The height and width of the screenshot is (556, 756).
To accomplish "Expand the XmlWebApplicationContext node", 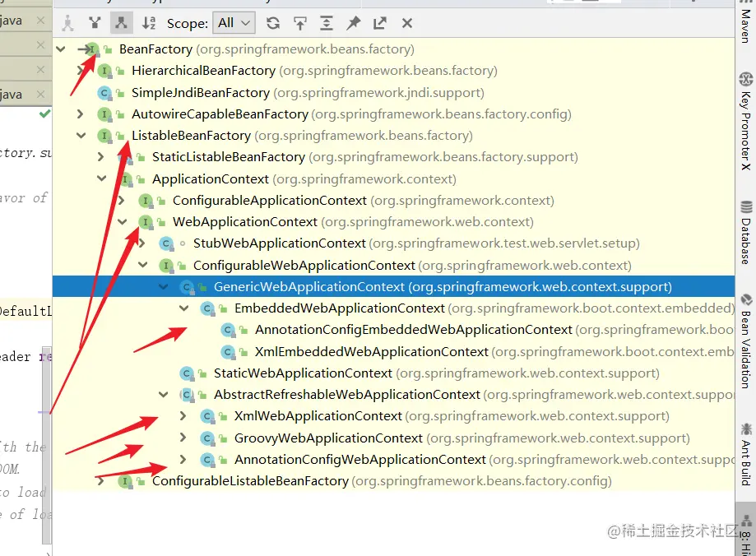I will (183, 415).
